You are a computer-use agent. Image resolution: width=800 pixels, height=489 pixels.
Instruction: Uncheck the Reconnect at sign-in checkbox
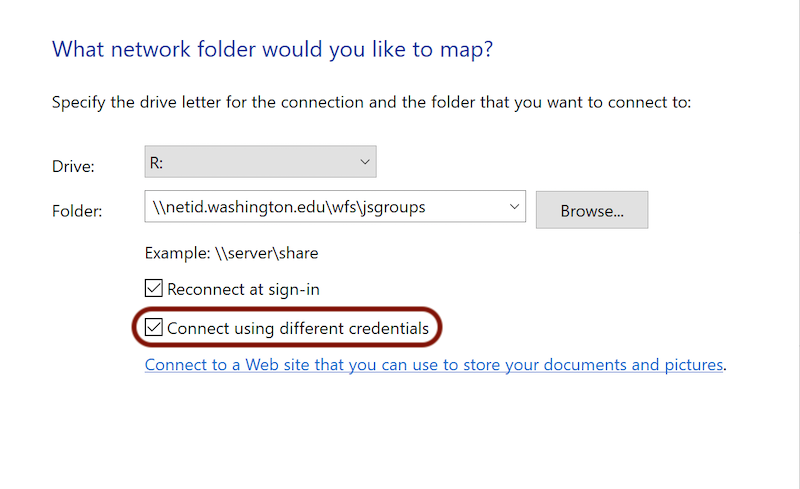(x=154, y=288)
